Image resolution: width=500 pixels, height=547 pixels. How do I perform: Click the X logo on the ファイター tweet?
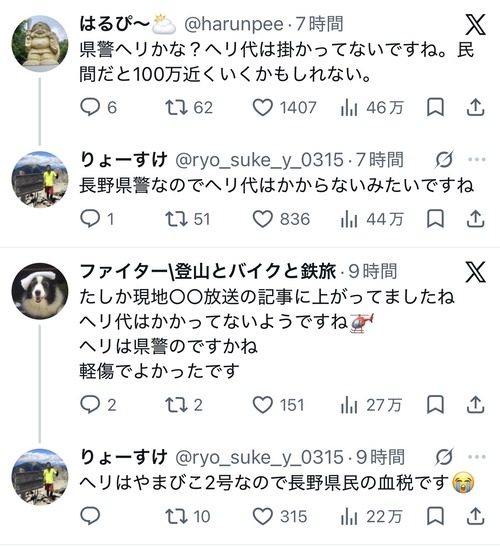coord(475,272)
